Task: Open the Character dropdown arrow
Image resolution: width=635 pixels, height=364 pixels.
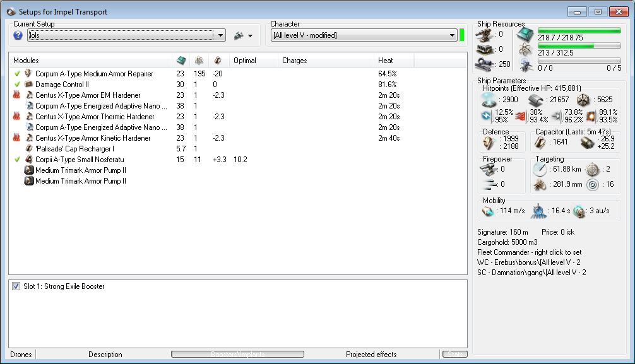Action: pyautogui.click(x=452, y=35)
